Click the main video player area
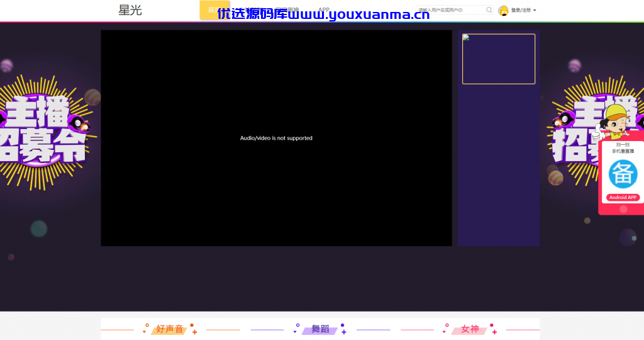The height and width of the screenshot is (340, 644). [x=276, y=138]
